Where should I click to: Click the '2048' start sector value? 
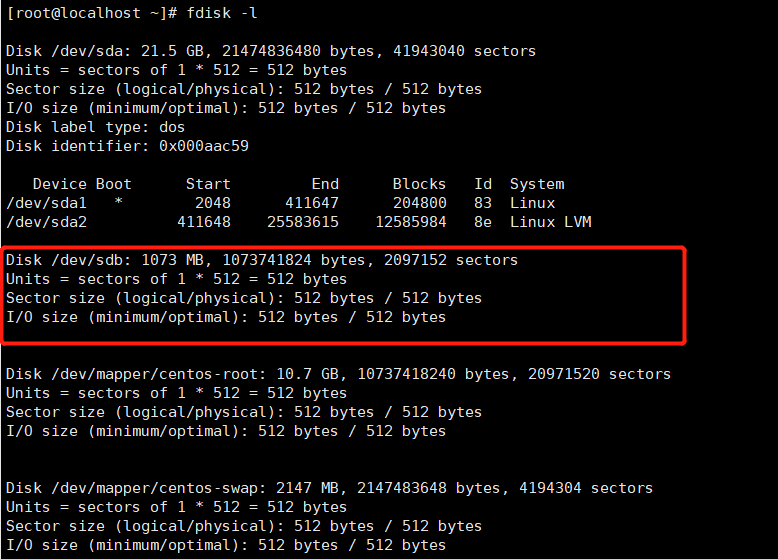tap(212, 203)
